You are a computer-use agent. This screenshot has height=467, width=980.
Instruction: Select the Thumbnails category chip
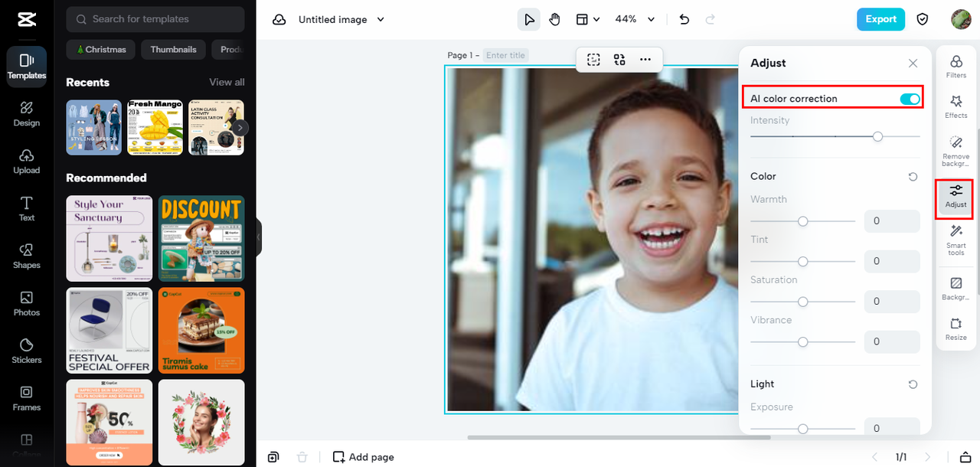point(173,50)
